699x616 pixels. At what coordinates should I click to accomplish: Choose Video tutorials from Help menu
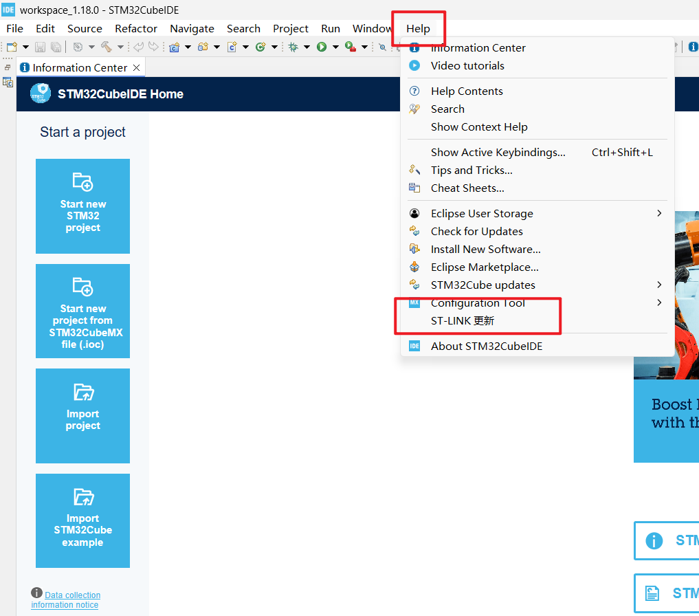pos(537,65)
